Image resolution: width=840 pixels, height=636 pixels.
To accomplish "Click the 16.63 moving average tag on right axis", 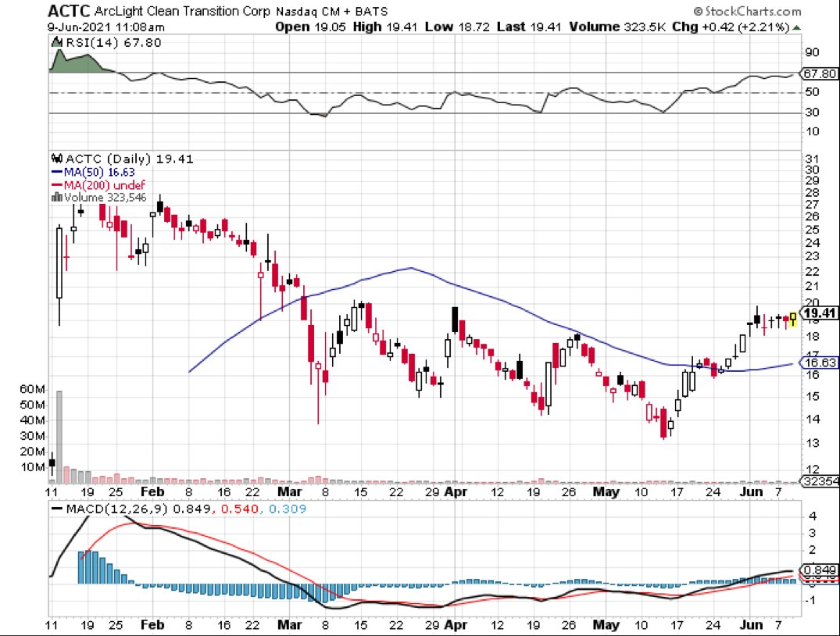I will click(820, 363).
